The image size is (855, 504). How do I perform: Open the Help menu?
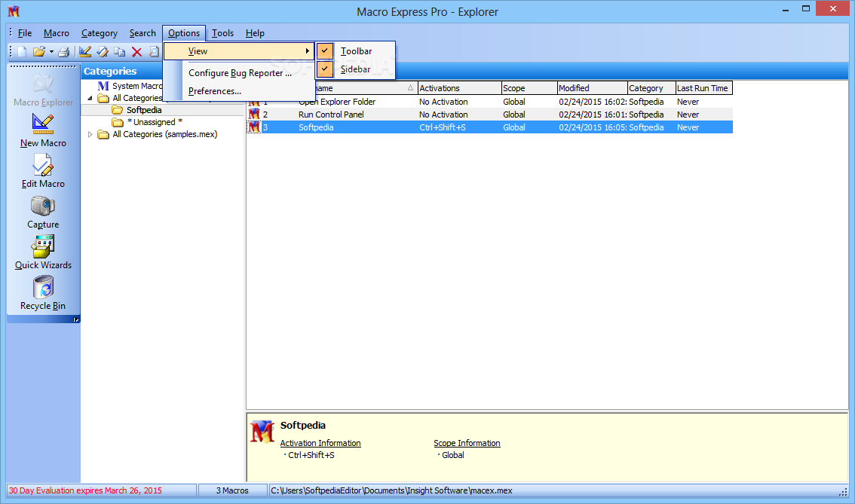(255, 33)
